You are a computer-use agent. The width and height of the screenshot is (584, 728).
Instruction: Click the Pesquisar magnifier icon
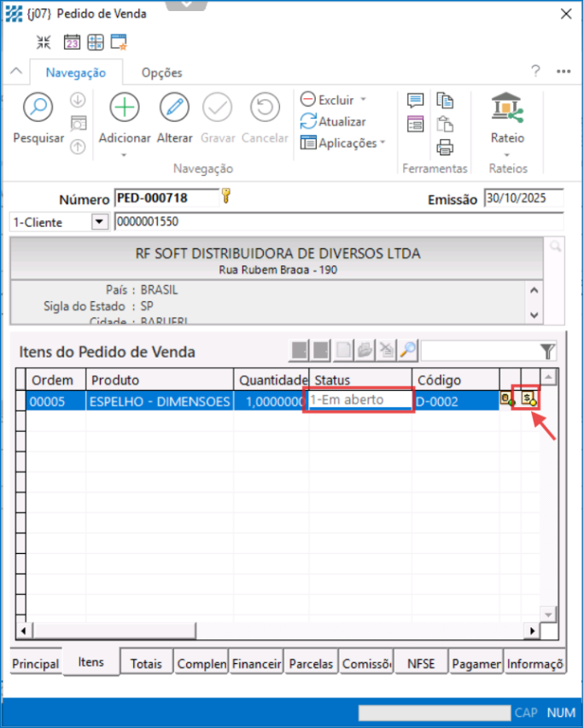pos(38,108)
